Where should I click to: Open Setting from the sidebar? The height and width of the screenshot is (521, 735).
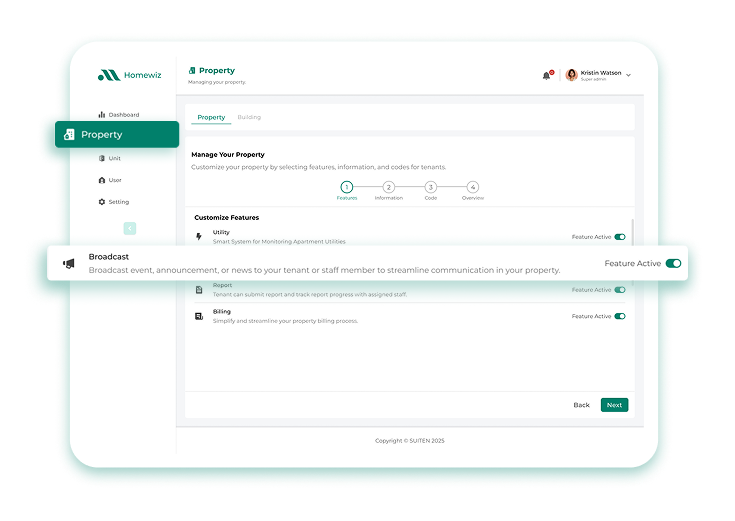point(113,202)
